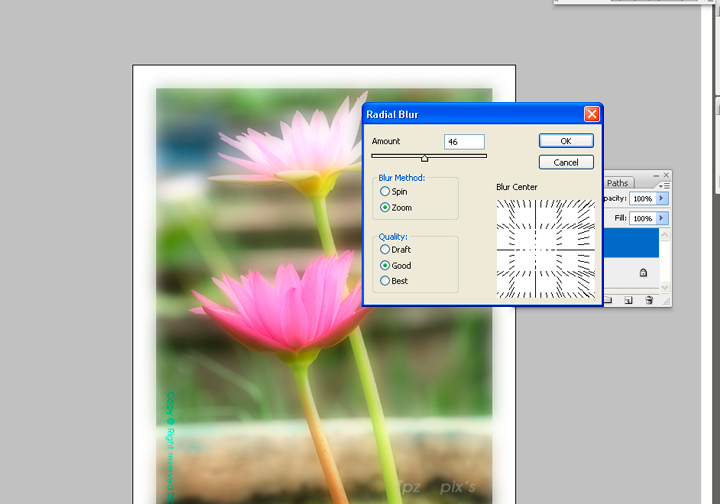Screen dimensions: 720x504
Task: Open the Opacity slider dropdown arrow
Action: [x=661, y=198]
